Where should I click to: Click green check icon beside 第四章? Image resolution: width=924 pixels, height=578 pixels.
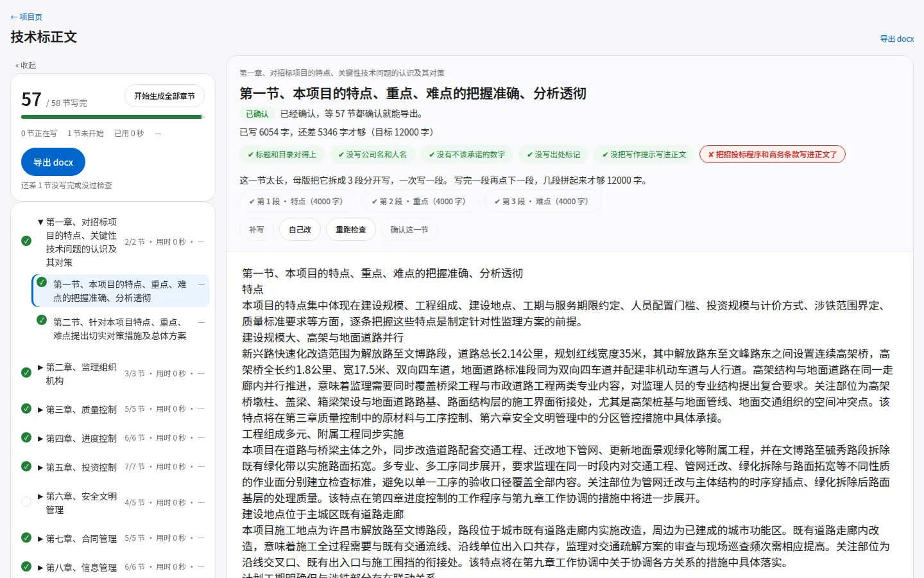point(26,437)
